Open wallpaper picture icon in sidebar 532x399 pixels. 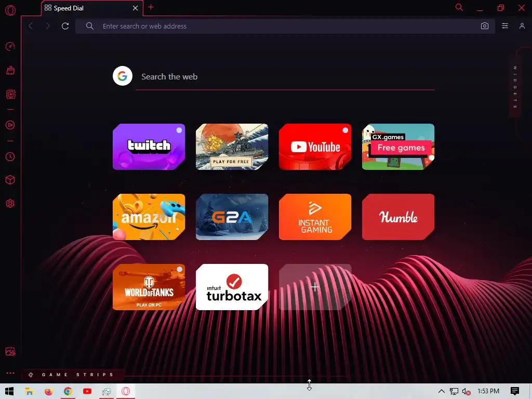(10, 352)
